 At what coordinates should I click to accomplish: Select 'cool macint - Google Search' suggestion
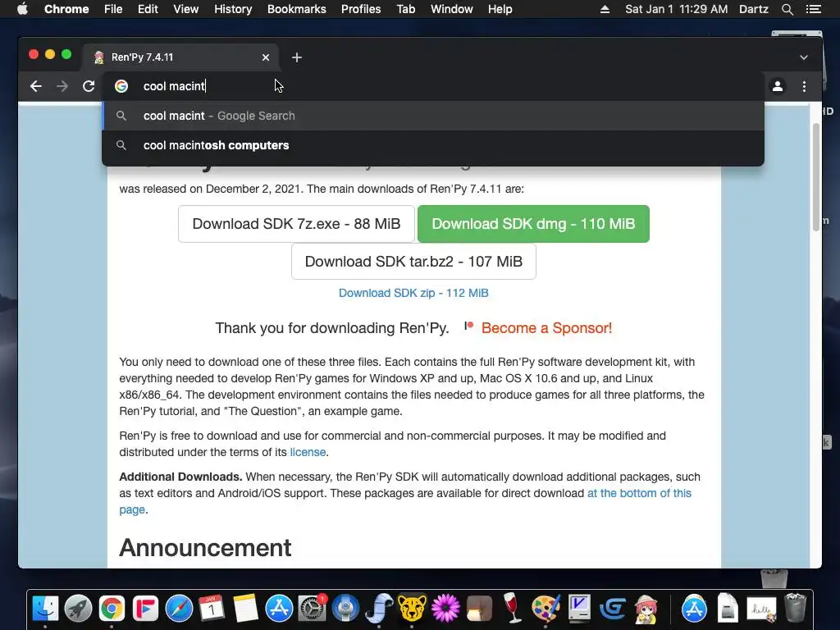pos(433,116)
